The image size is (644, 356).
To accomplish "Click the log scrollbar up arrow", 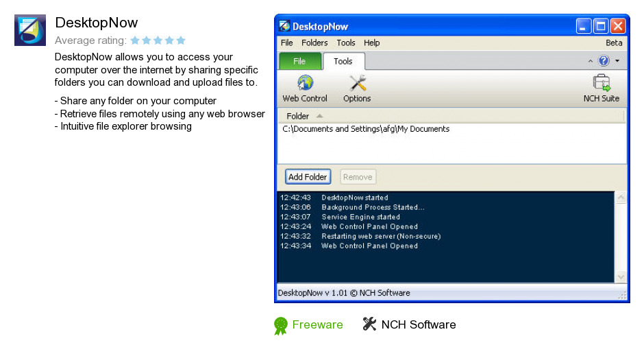I will coord(621,198).
